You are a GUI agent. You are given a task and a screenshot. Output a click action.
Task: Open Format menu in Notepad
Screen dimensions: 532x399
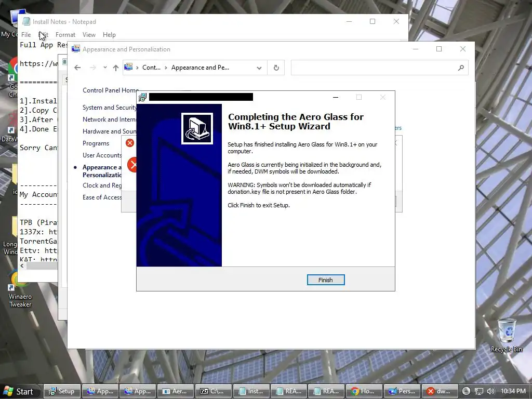coord(65,35)
